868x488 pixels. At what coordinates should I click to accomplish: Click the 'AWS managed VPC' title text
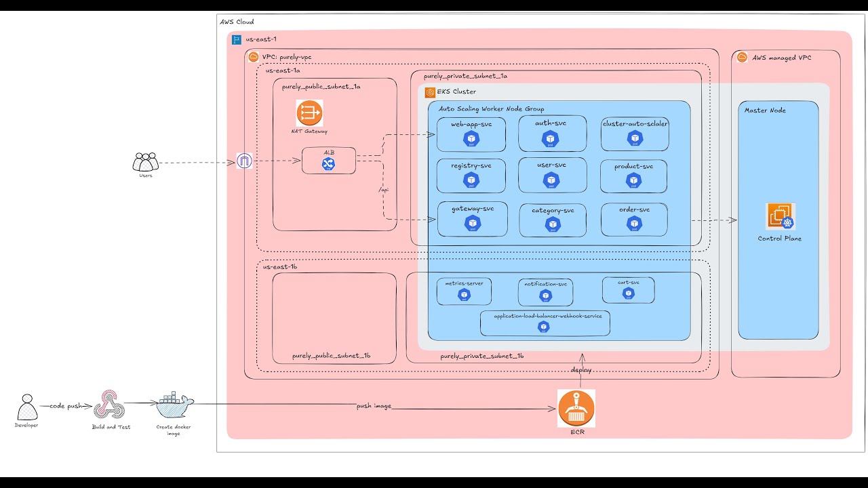click(781, 58)
